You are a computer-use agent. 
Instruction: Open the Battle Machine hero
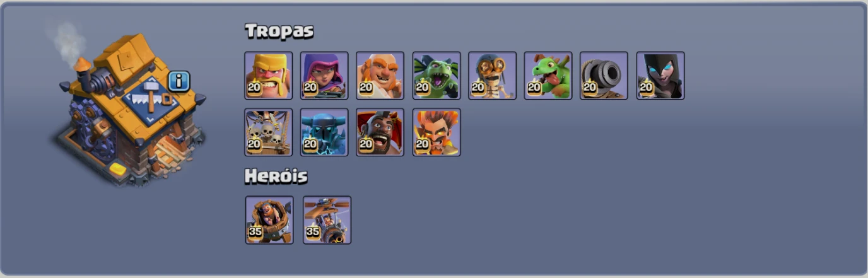click(269, 220)
